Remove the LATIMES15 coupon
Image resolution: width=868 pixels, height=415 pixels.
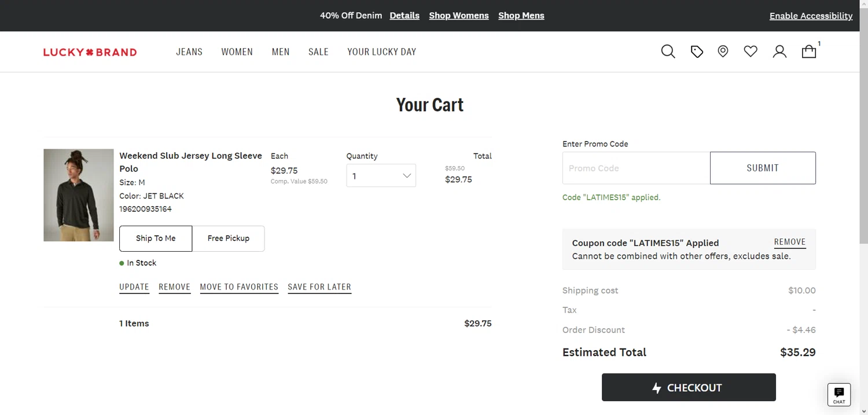coord(790,243)
